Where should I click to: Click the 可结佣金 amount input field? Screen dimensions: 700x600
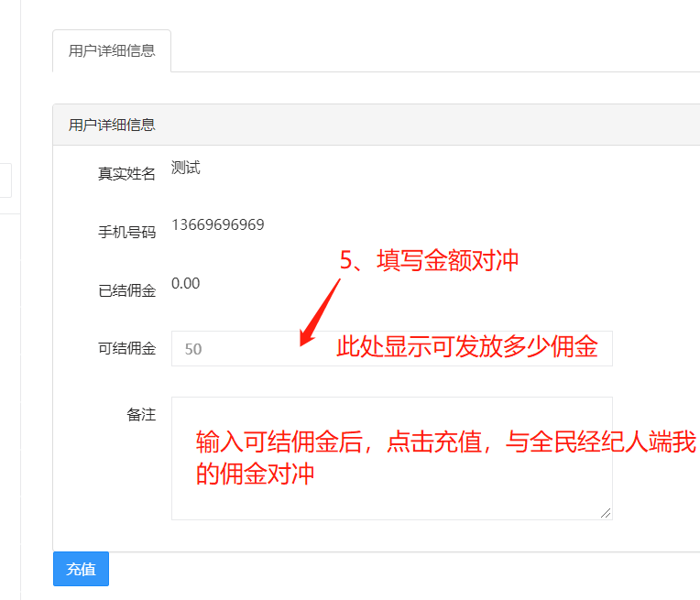pos(391,349)
